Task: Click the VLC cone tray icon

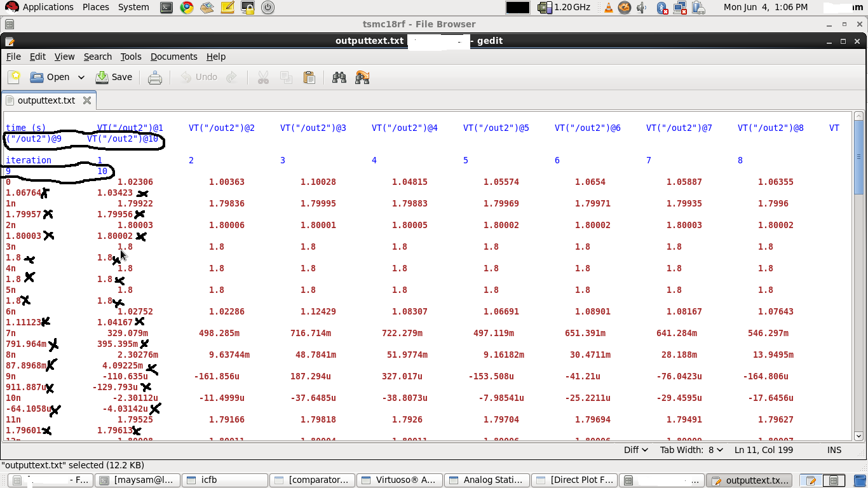Action: (608, 8)
